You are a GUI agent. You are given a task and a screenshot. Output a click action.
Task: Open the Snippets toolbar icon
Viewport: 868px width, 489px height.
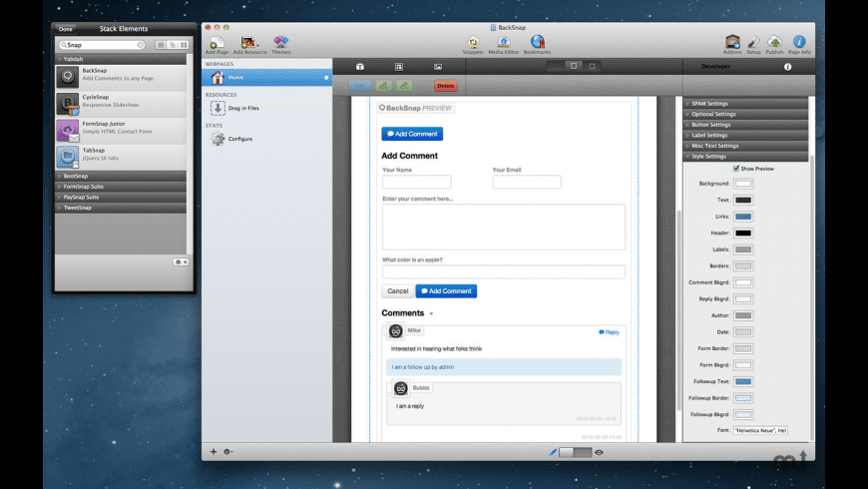point(473,42)
